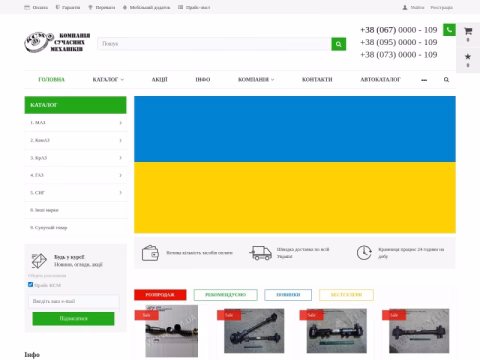This screenshot has width=480, height=360.
Task: Click phone number +38 (067) 0000 - 109
Action: tap(399, 30)
